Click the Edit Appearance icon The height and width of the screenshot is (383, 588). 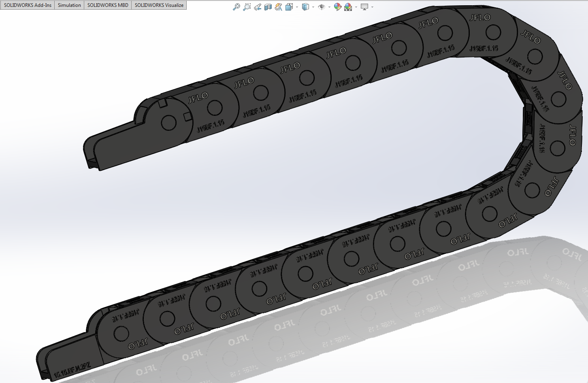pos(338,7)
